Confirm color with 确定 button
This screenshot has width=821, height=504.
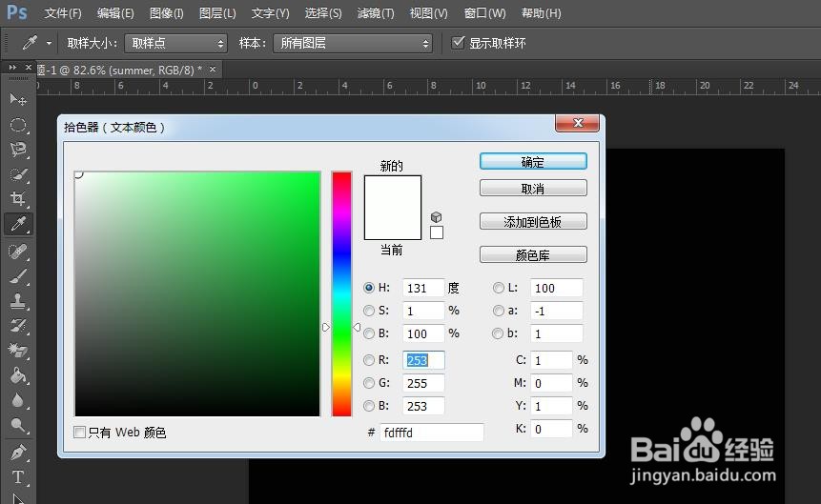coord(533,161)
